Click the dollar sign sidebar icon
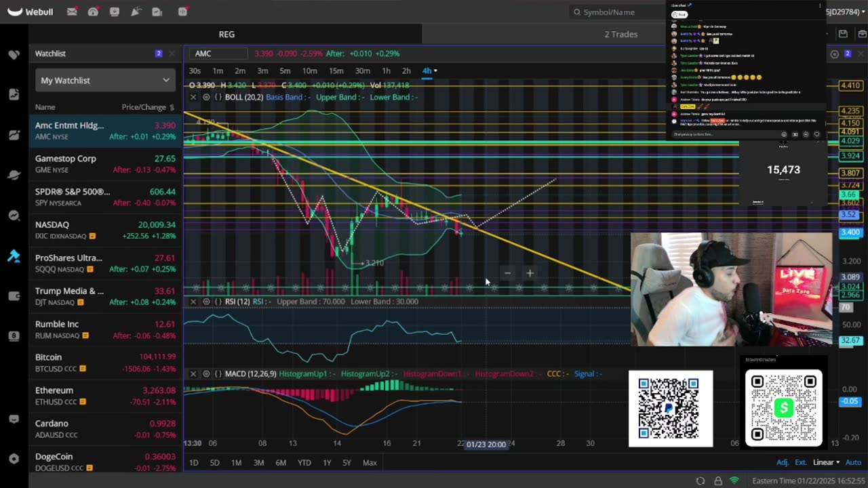The image size is (868, 488). click(14, 335)
